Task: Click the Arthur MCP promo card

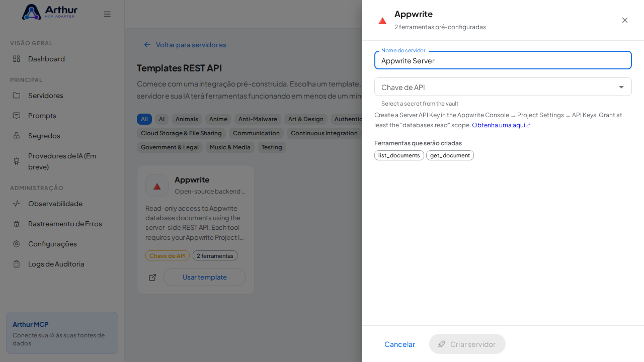Action: coord(62,333)
